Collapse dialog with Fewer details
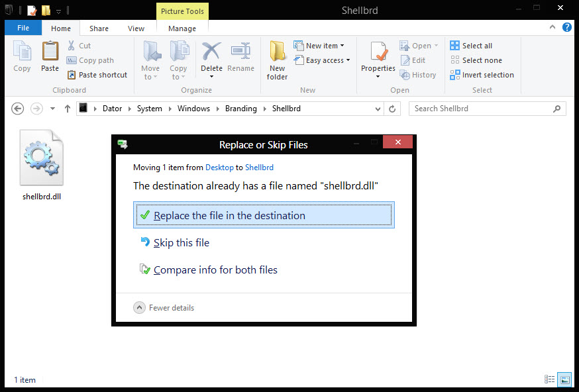The height and width of the screenshot is (392, 579). [164, 307]
